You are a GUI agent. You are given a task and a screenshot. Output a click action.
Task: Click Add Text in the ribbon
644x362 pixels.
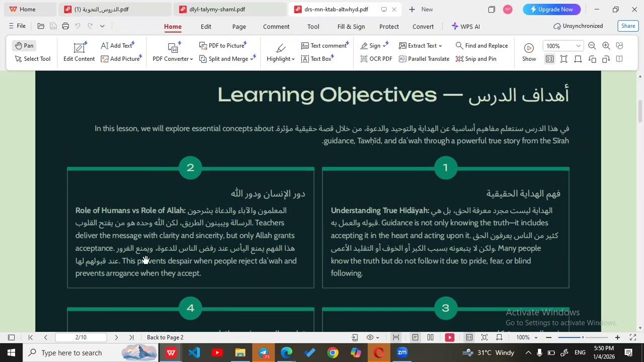(116, 46)
